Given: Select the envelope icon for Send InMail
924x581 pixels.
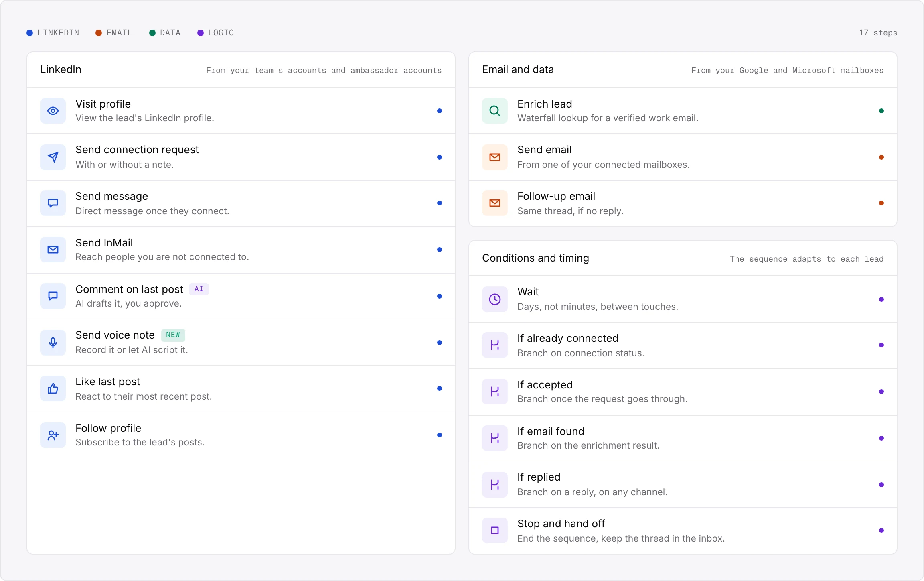Looking at the screenshot, I should coord(53,250).
